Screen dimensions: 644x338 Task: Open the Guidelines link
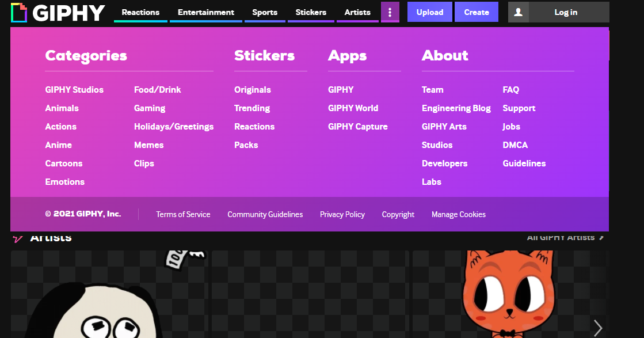coord(524,164)
